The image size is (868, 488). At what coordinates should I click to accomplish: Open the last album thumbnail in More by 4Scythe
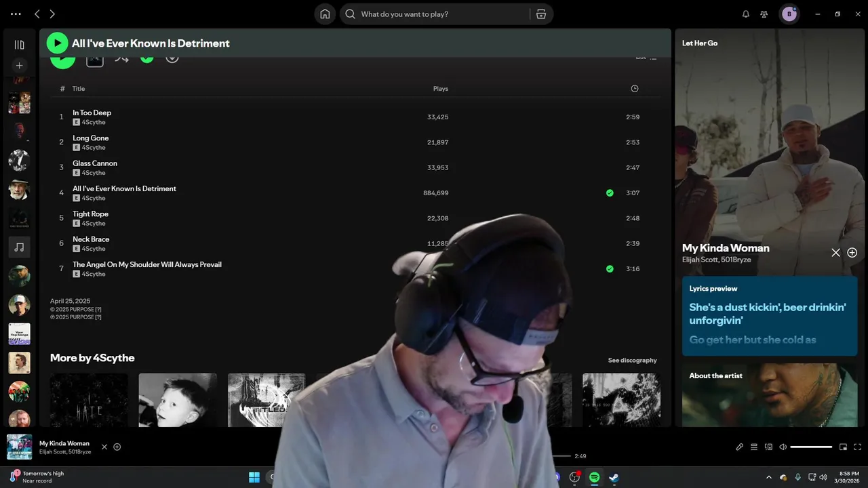pyautogui.click(x=621, y=400)
